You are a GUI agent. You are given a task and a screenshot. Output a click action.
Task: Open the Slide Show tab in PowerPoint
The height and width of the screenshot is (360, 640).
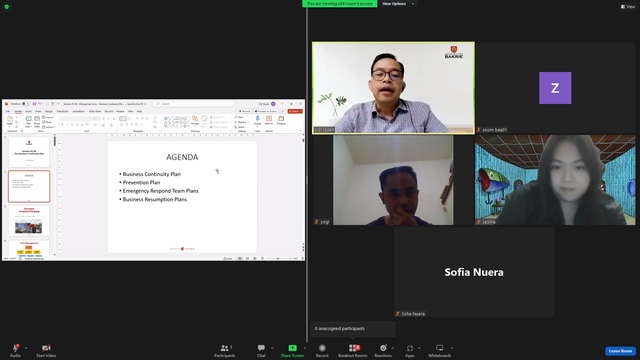click(x=95, y=111)
